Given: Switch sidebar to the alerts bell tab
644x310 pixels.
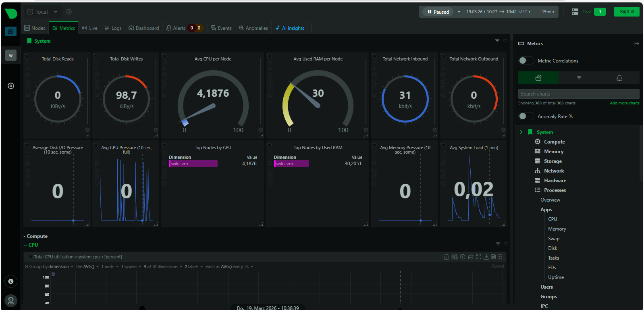Looking at the screenshot, I should 619,78.
